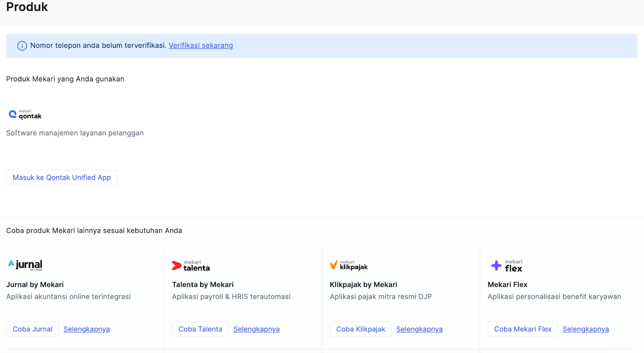
Task: Click the info icon in the phone verification banner
Action: click(x=22, y=46)
